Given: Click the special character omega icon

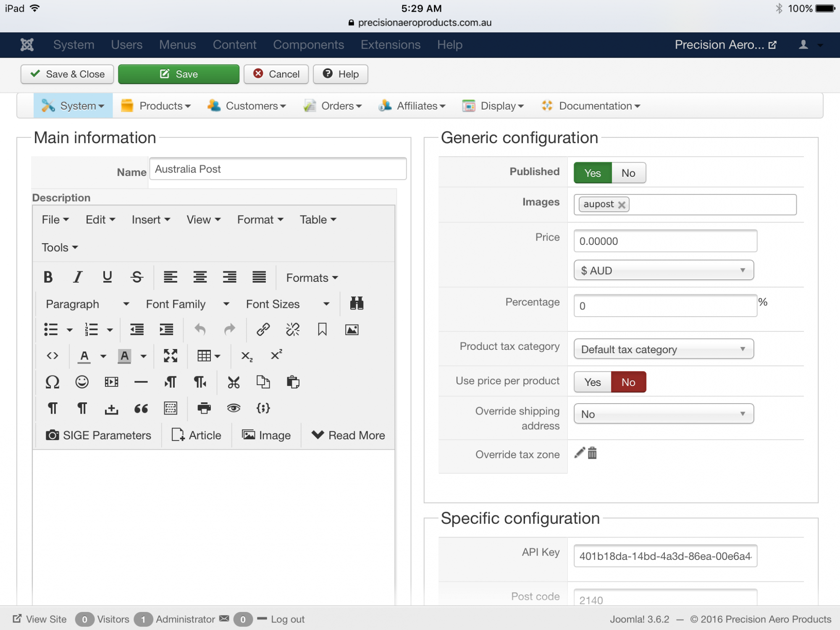Looking at the screenshot, I should [x=52, y=382].
